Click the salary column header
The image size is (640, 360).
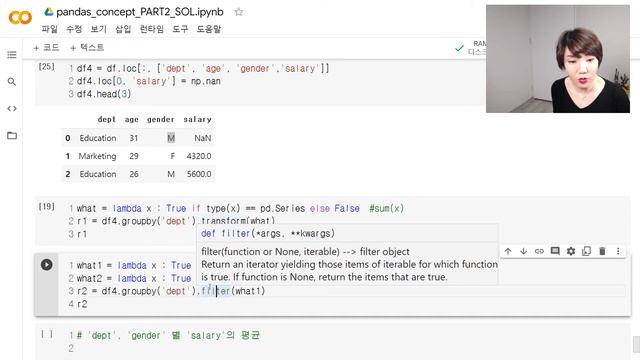pyautogui.click(x=197, y=119)
